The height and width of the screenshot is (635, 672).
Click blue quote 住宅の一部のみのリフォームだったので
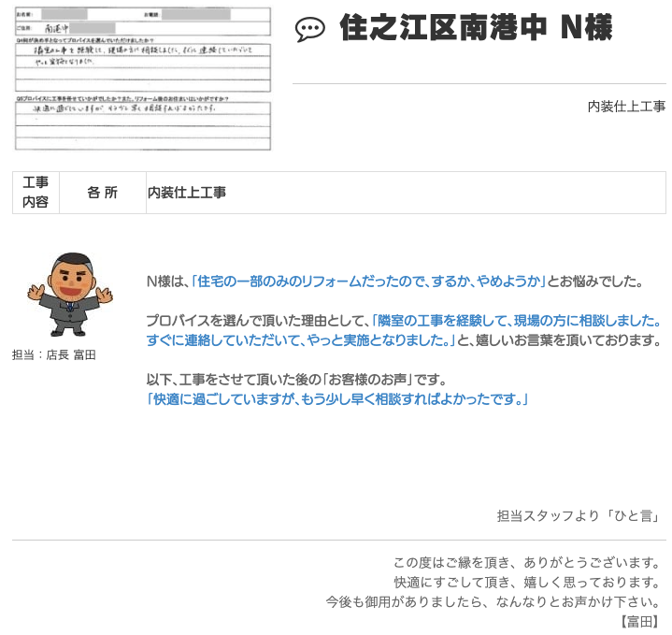[x=368, y=281]
